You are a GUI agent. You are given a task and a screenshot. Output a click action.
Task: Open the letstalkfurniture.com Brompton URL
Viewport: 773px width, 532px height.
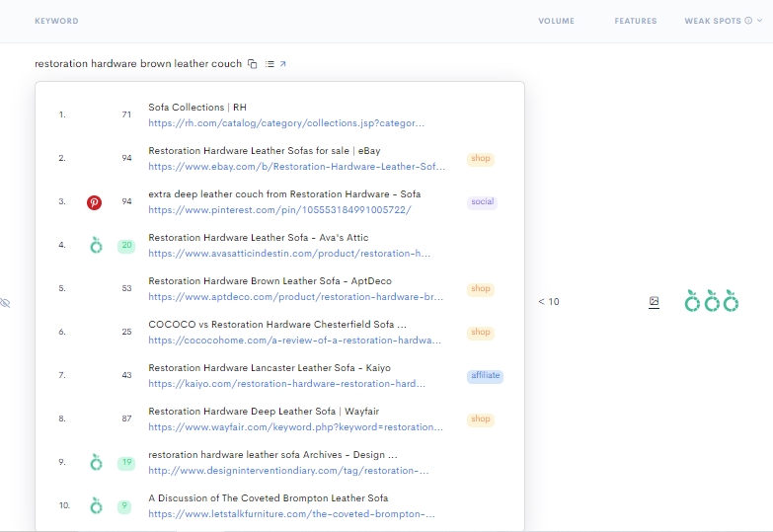point(291,514)
